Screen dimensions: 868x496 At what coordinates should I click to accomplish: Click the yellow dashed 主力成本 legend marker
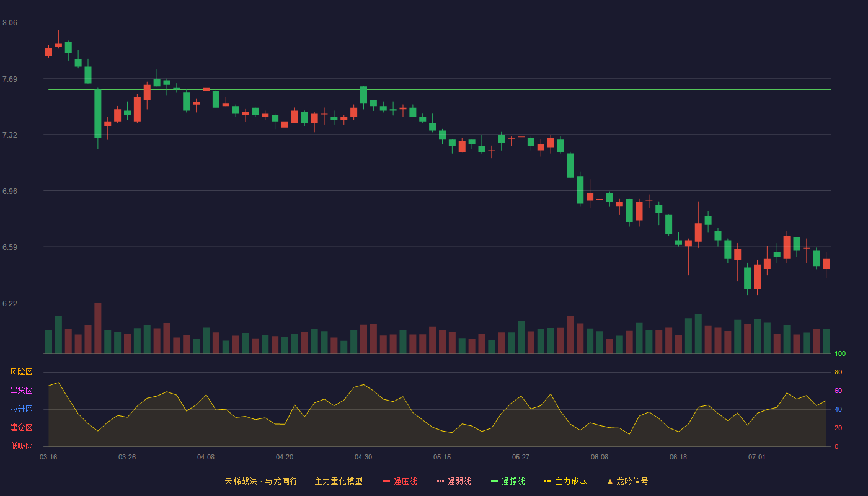pos(547,481)
